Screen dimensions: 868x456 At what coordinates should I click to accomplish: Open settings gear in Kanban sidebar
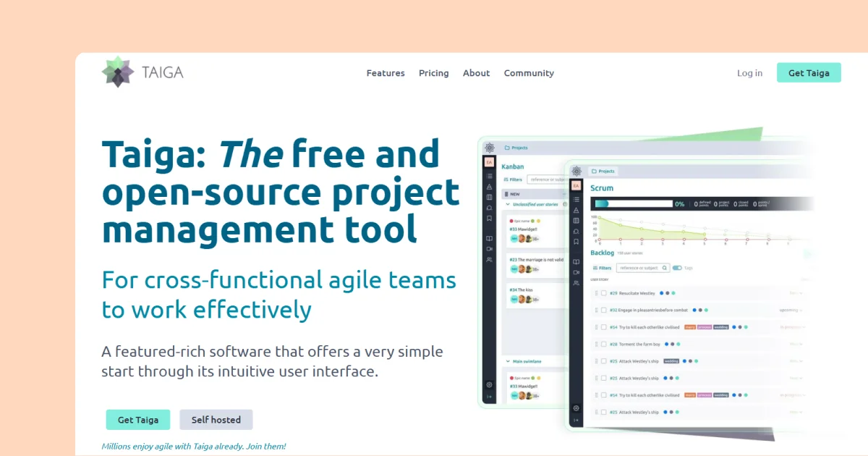pos(489,384)
